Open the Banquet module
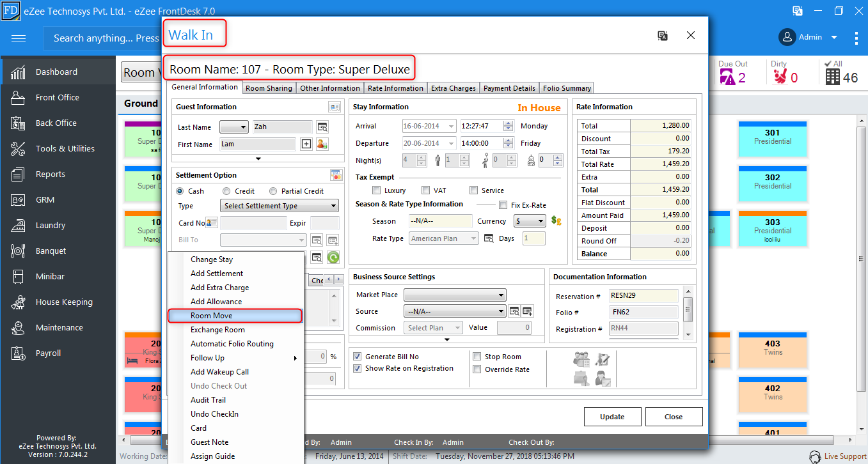Image resolution: width=868 pixels, height=464 pixels. [58, 251]
